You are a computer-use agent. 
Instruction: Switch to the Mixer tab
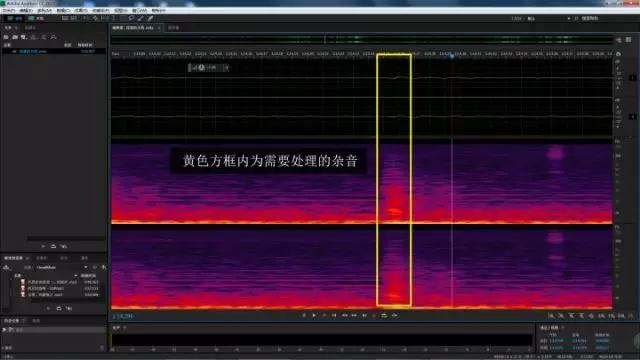(173, 28)
